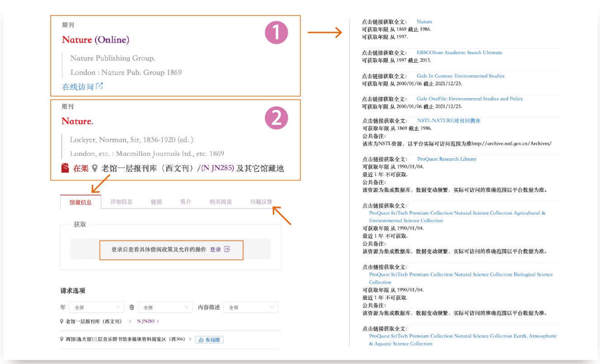The height and width of the screenshot is (364, 600).
Task: Click the text 可获取年限 从 1997 截止 2015.
Action: (x=397, y=60)
